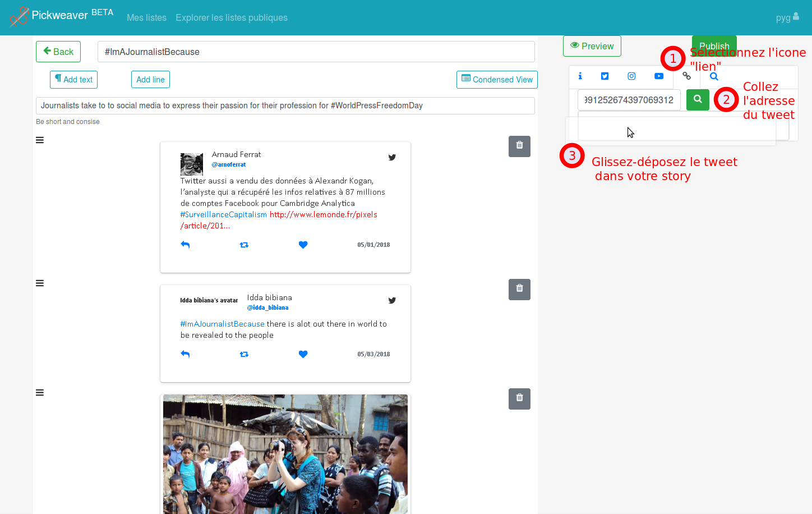Open the @arnoferrat profile link

tap(229, 164)
